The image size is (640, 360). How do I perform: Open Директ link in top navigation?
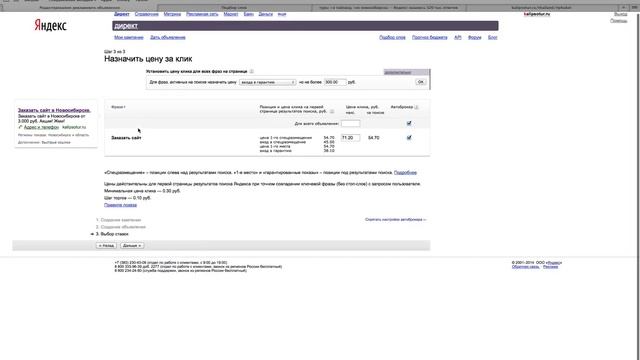122,14
